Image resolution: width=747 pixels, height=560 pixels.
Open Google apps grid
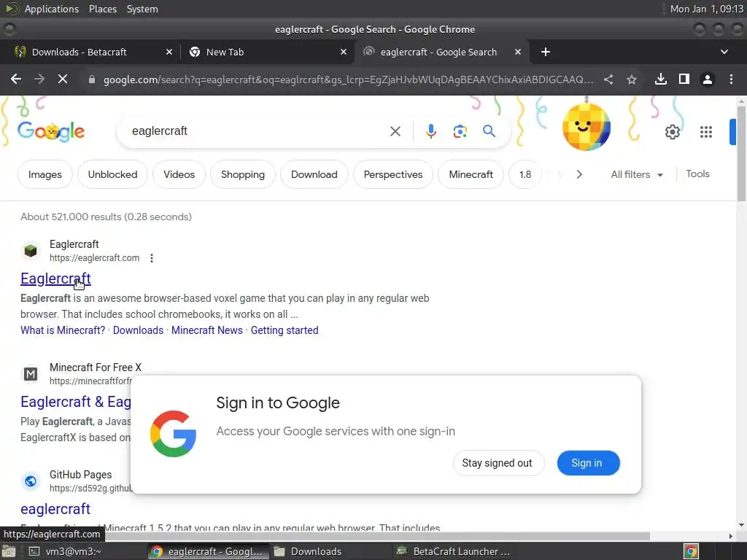click(x=706, y=132)
